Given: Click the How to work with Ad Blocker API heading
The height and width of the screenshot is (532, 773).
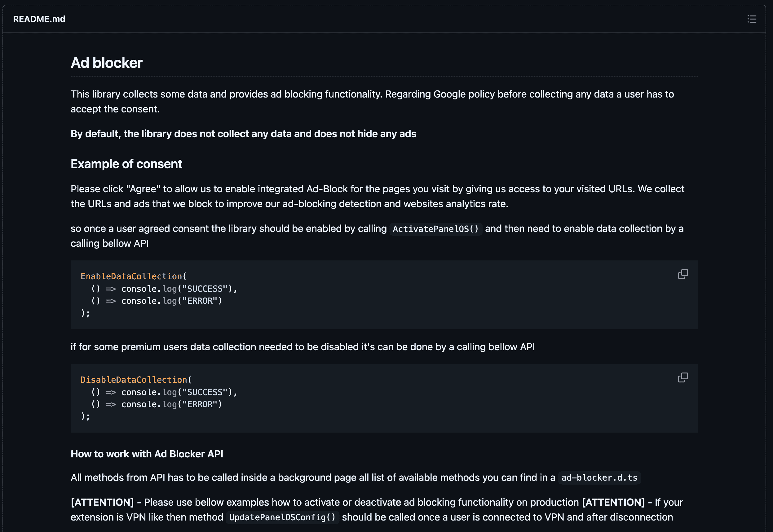Looking at the screenshot, I should point(147,454).
